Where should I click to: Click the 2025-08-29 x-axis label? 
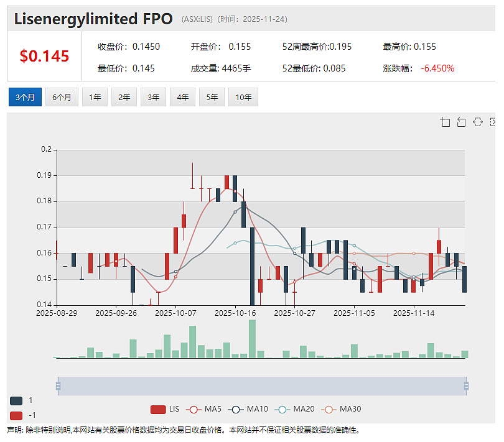pos(57,313)
